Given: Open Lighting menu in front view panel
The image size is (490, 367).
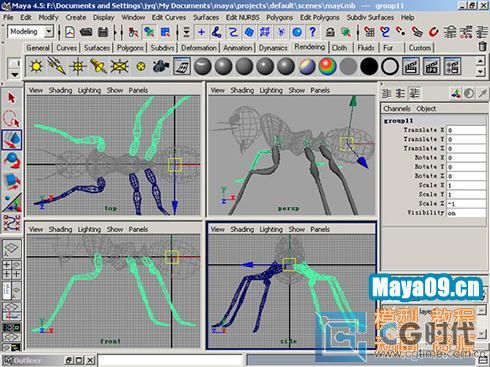Looking at the screenshot, I should (89, 229).
